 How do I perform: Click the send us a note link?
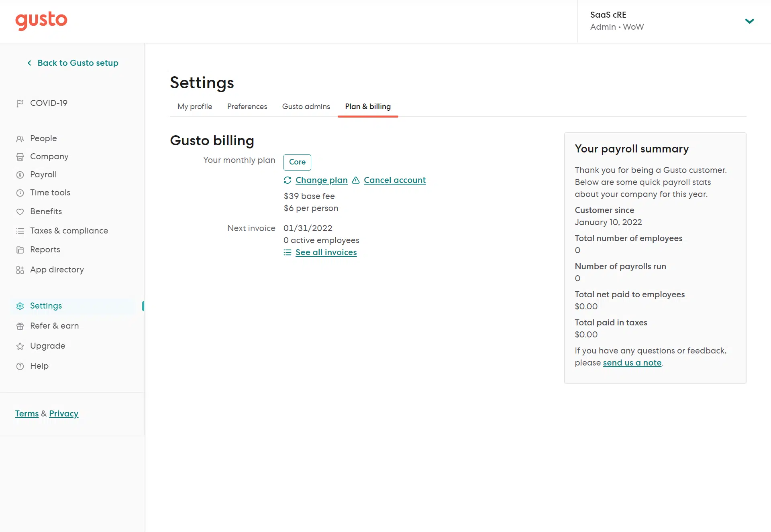pos(632,363)
